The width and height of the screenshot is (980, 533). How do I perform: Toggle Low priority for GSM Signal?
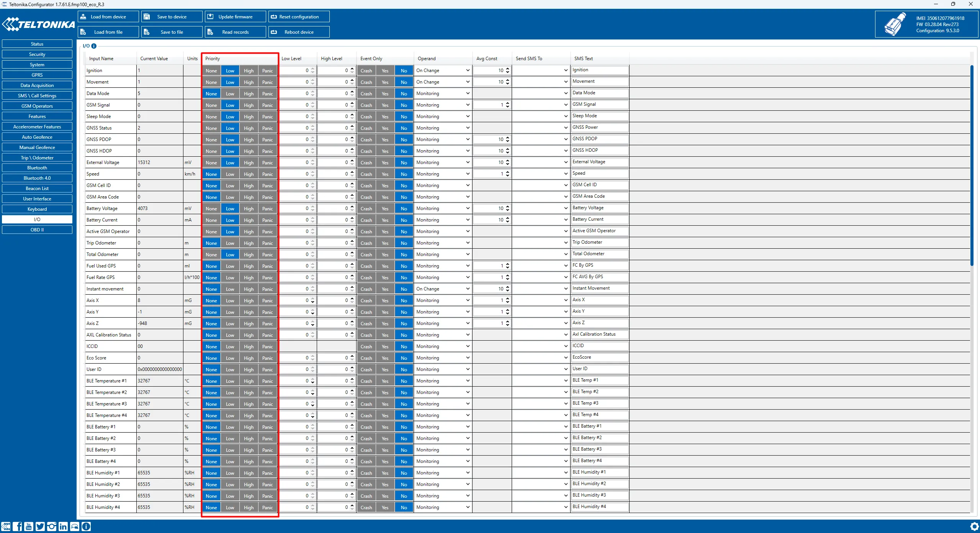point(230,105)
